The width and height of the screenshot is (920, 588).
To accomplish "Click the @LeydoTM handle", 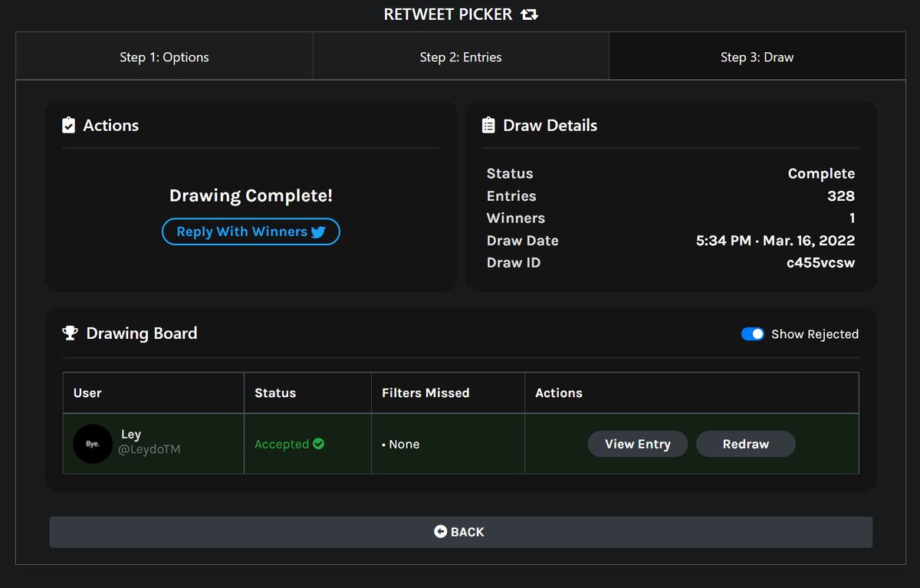I will tap(149, 449).
